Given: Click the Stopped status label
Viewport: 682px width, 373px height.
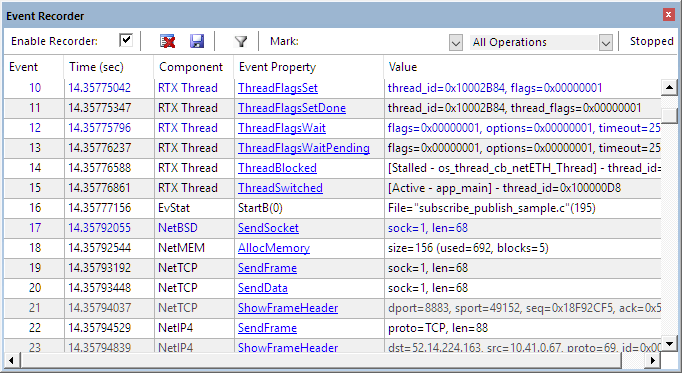Looking at the screenshot, I should pos(651,41).
